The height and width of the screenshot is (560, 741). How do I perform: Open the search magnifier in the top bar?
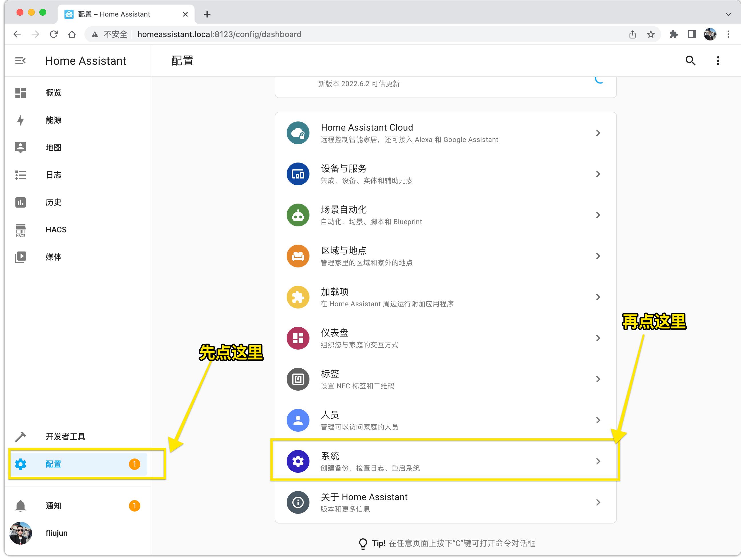point(690,61)
